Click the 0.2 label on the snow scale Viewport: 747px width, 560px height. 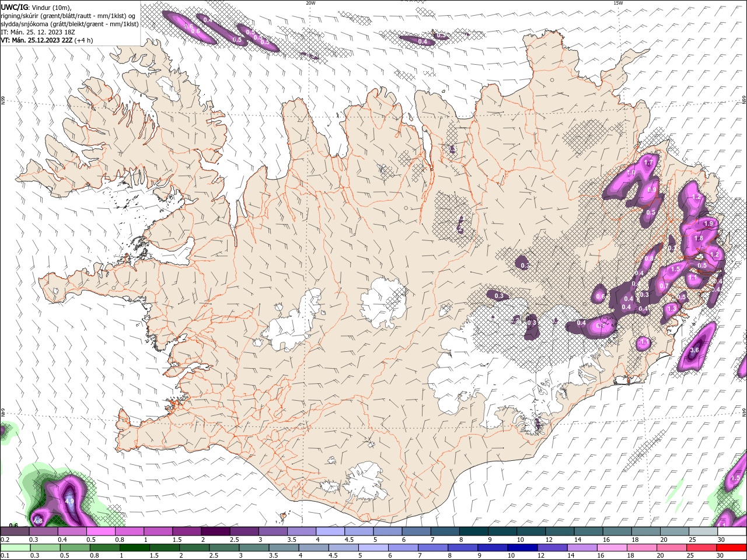[x=5, y=540]
